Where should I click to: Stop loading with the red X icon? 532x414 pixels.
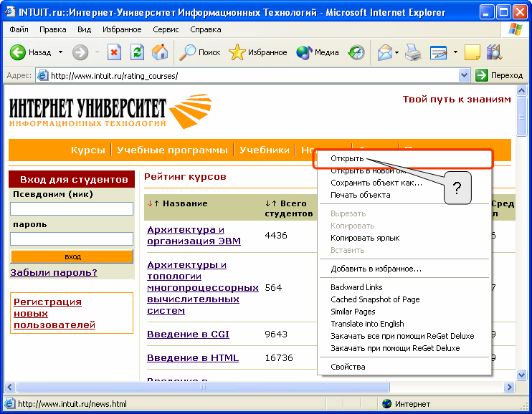[114, 52]
